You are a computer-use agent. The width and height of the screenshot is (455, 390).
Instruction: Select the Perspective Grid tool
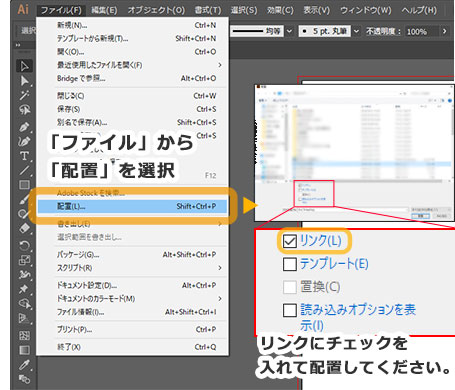click(x=24, y=318)
